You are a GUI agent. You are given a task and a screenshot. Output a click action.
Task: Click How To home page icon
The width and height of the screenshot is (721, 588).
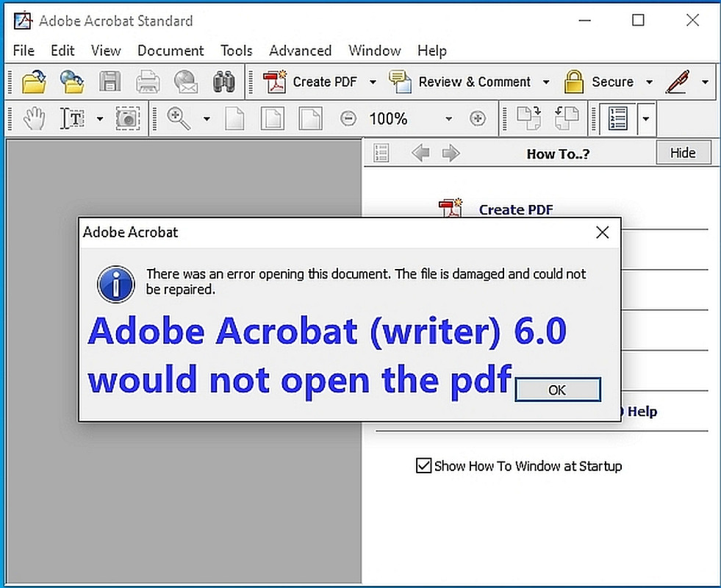pos(381,153)
